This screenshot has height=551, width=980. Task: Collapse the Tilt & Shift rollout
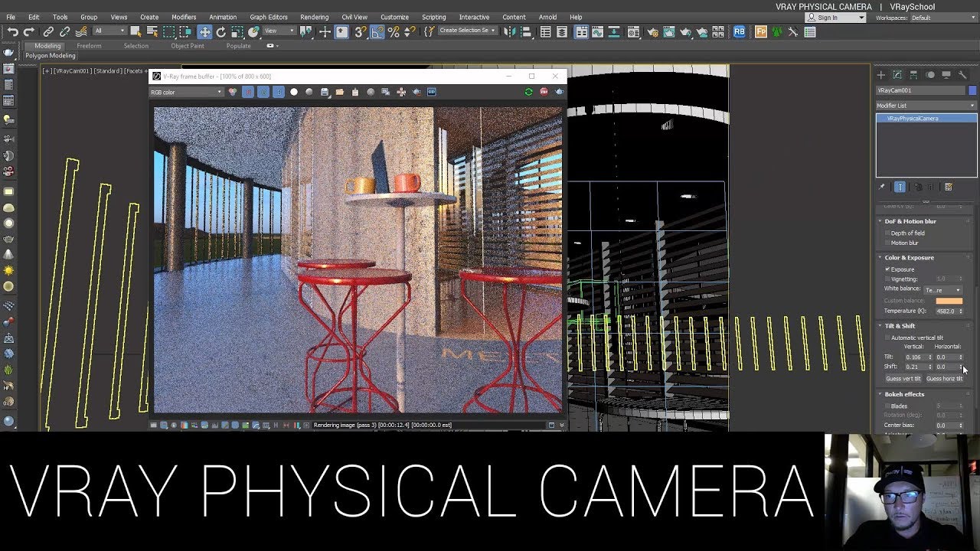[x=900, y=326]
